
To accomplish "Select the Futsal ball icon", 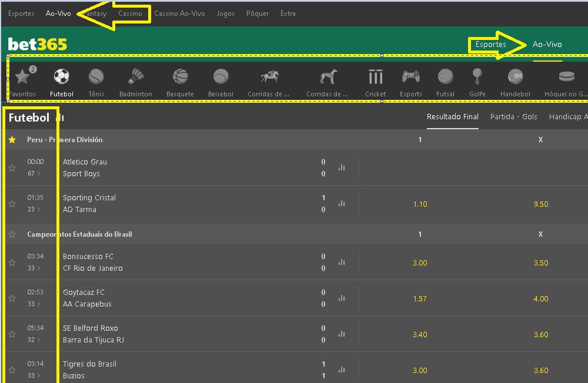I will [x=446, y=76].
